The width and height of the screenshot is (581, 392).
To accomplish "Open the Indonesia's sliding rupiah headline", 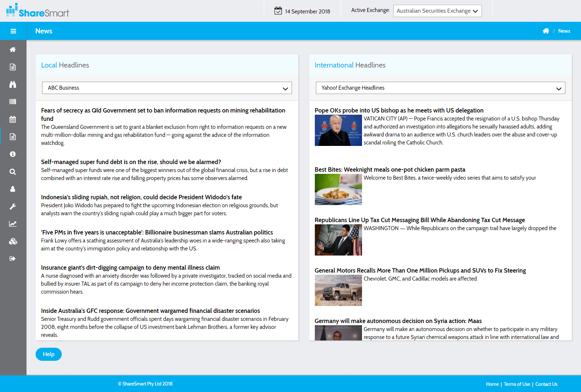I will click(141, 197).
